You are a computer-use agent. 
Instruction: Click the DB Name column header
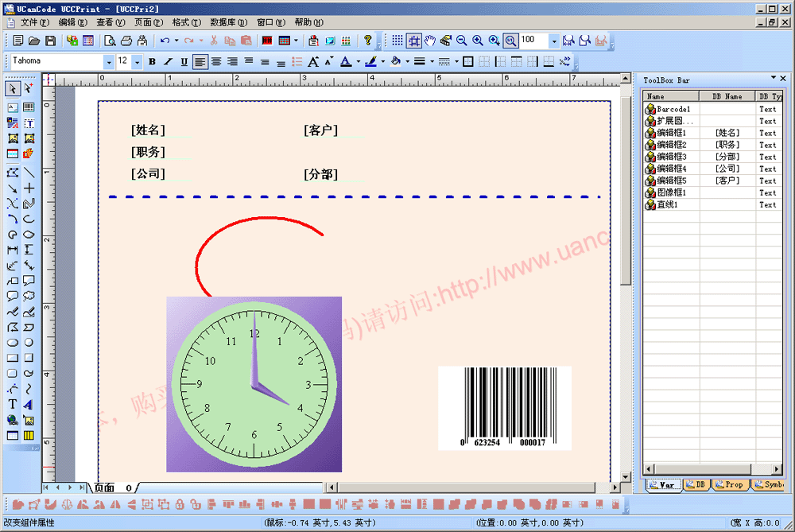pos(727,96)
